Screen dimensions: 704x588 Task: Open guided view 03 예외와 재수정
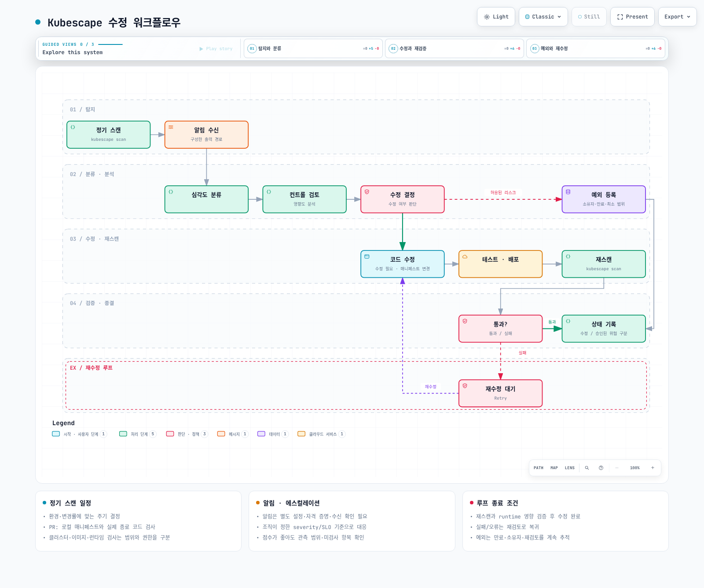[596, 48]
